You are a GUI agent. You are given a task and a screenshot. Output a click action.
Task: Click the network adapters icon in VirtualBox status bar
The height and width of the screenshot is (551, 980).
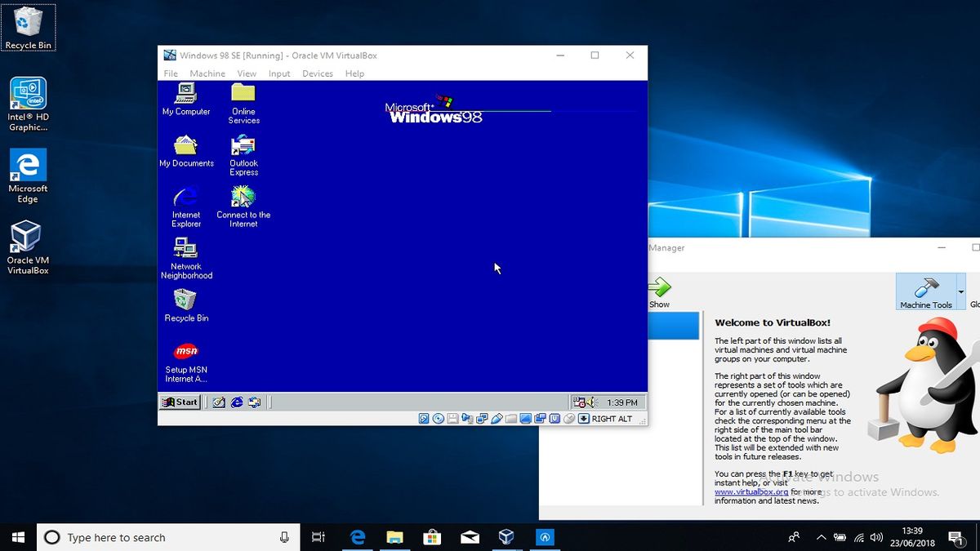483,418
